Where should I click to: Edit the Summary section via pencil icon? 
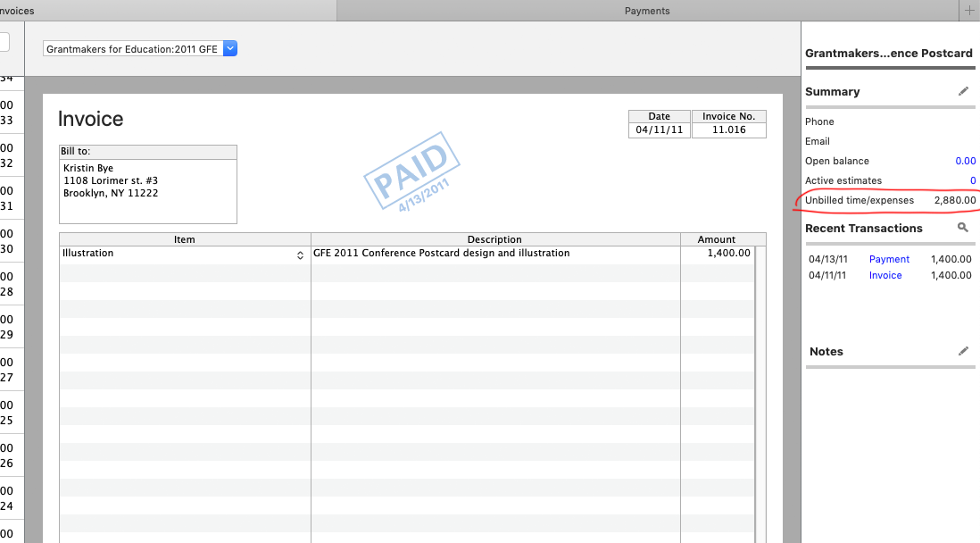point(963,90)
